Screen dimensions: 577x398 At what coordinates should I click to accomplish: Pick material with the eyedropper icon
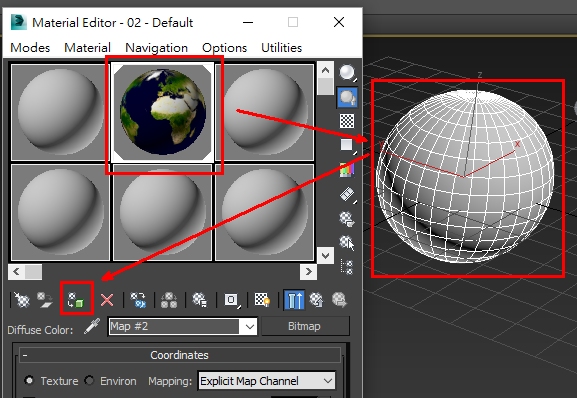92,327
